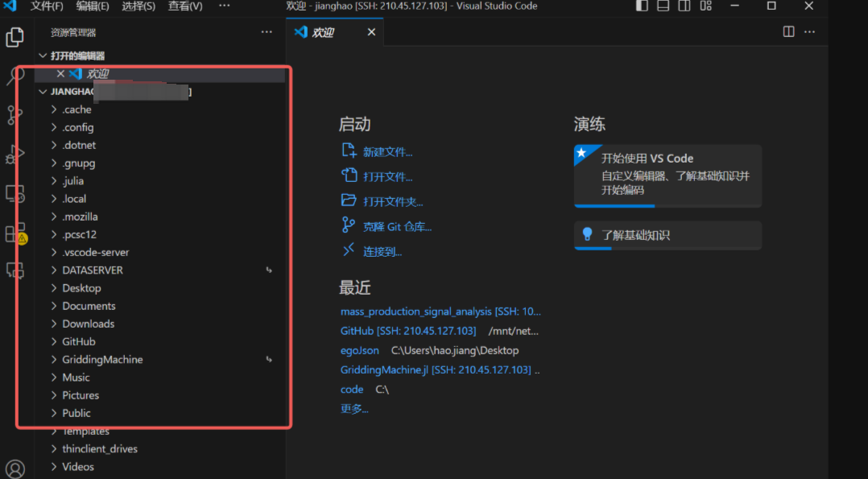Click symlink indicator on DATASERVER row
The image size is (868, 479).
click(269, 270)
